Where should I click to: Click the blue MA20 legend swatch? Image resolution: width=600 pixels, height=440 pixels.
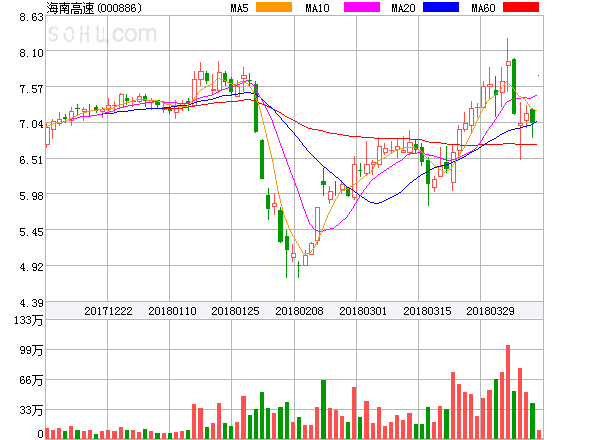pos(441,7)
